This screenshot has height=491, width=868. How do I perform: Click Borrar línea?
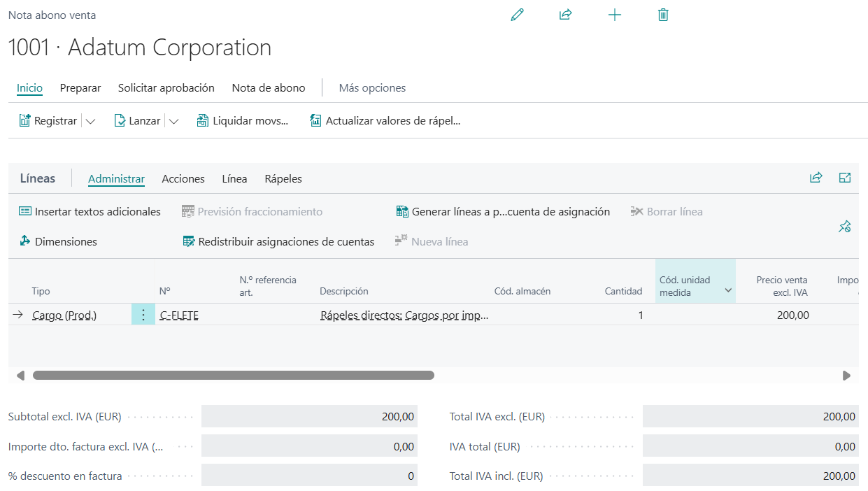667,211
